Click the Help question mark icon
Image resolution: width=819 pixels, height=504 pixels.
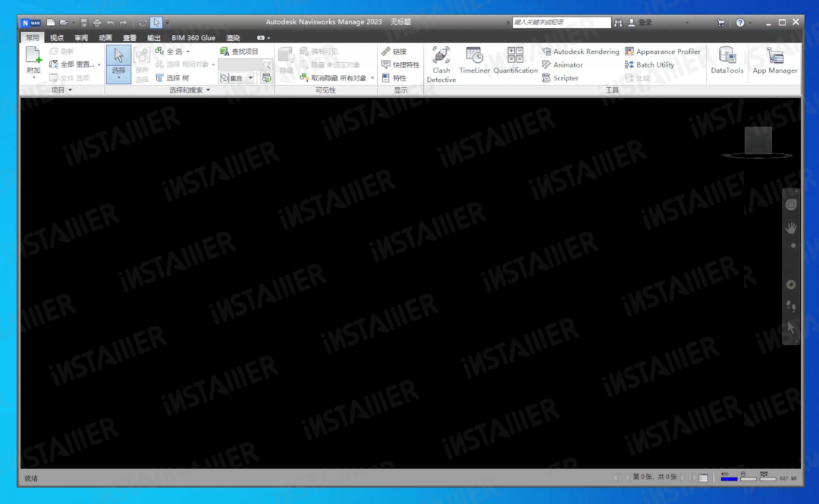tap(740, 23)
